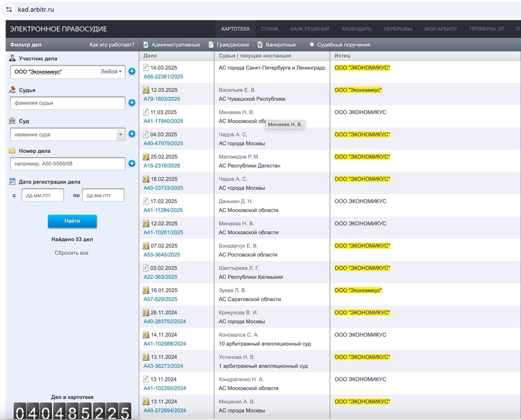Click judge name Васильев Е. В.
Screen dimensions: 521x420
tap(237, 90)
